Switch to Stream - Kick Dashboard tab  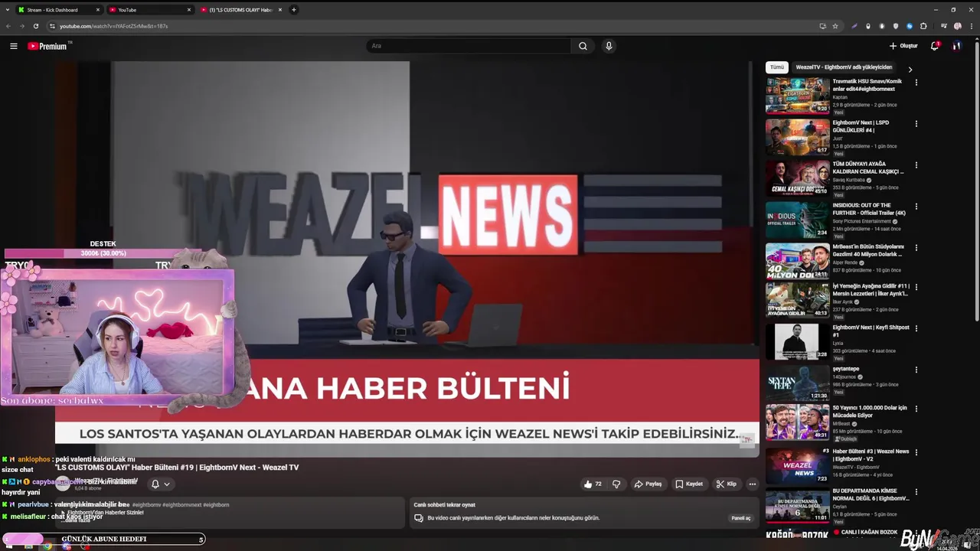coord(60,10)
